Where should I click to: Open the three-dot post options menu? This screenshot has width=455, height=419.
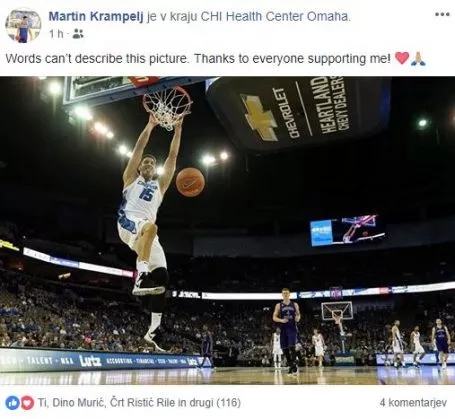point(442,14)
